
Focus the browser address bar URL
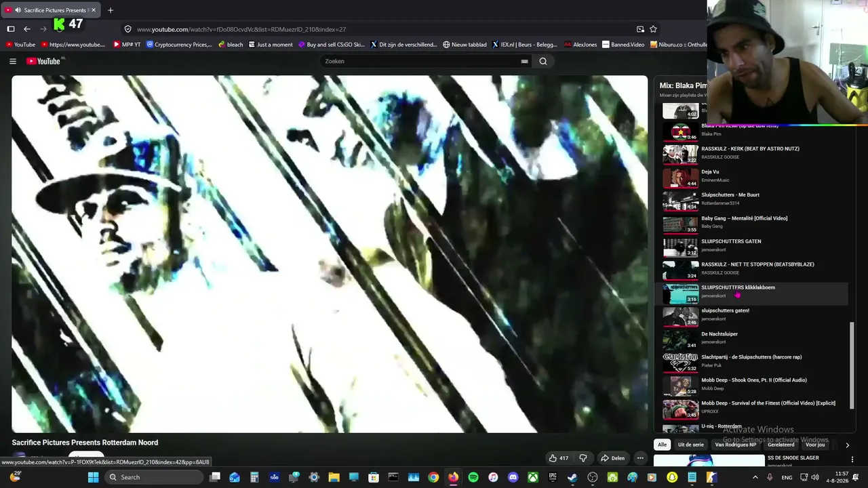coord(241,29)
